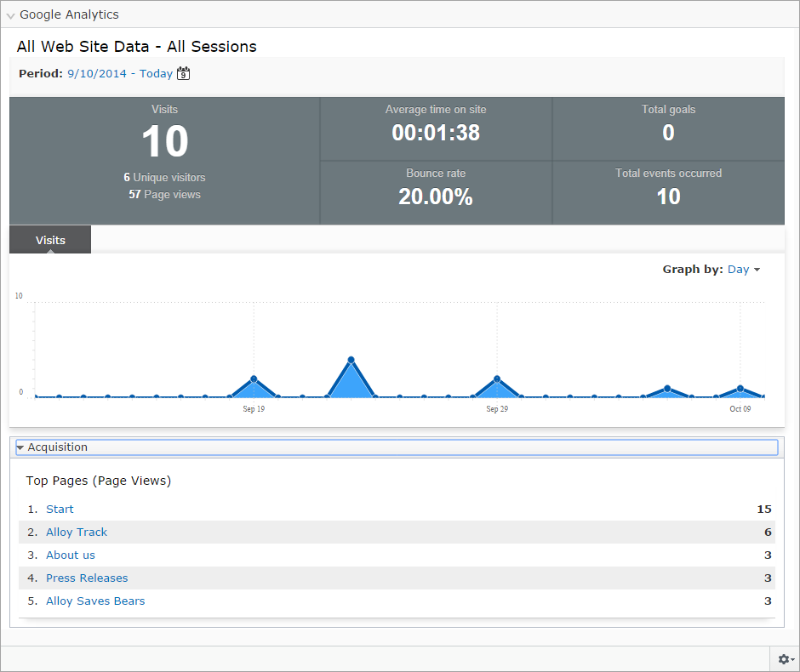Open the Start page link
This screenshot has width=800, height=672.
pos(60,509)
